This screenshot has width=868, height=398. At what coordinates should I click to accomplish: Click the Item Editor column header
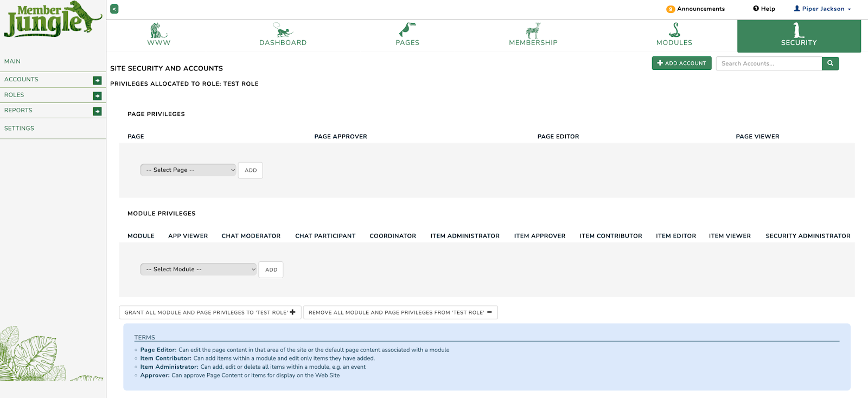click(676, 236)
